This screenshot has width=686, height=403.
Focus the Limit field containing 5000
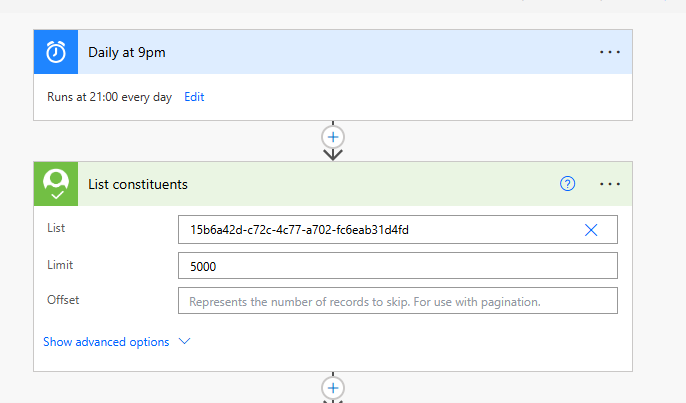point(397,266)
